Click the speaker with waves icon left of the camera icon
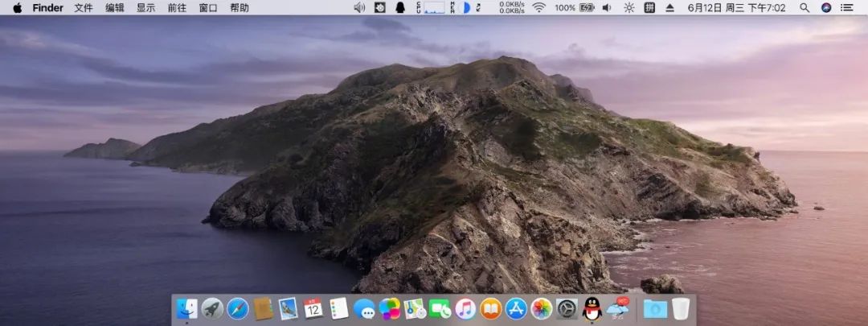 click(359, 8)
